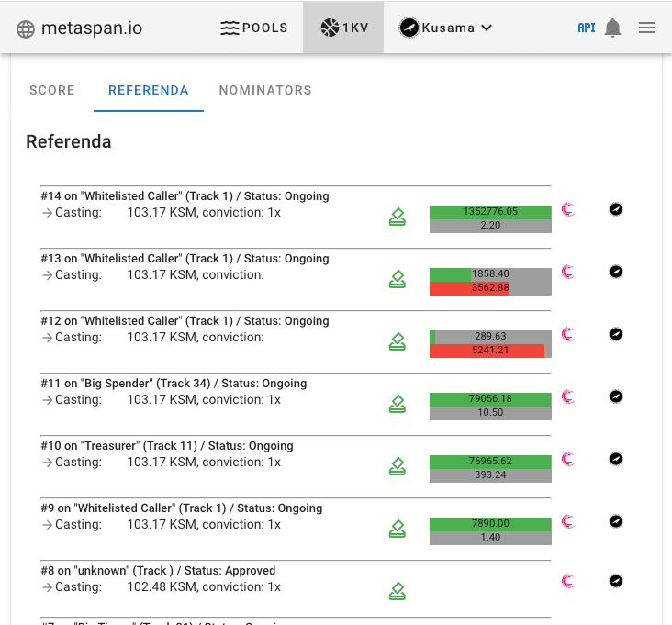
Task: Open the hamburger menu in the header
Action: click(x=647, y=28)
